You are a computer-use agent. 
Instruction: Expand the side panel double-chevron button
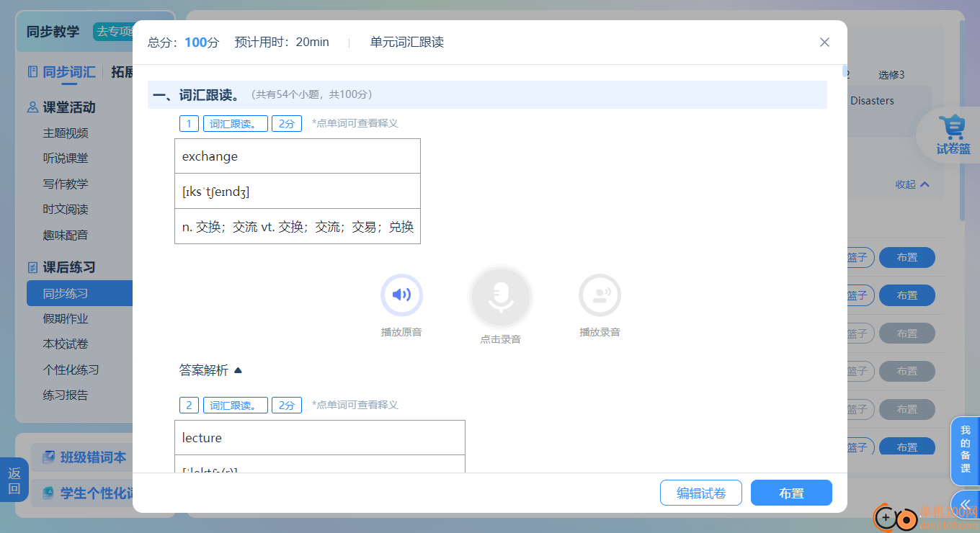point(965,503)
